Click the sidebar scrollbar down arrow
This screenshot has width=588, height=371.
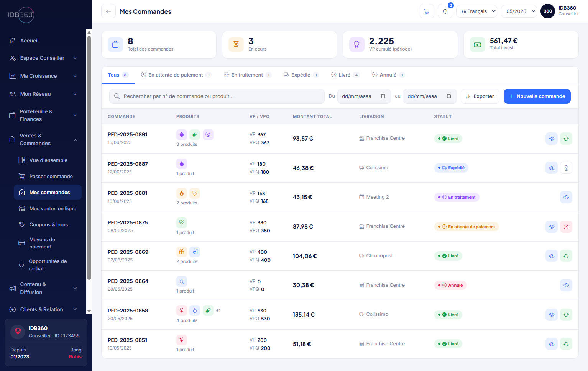(89, 311)
